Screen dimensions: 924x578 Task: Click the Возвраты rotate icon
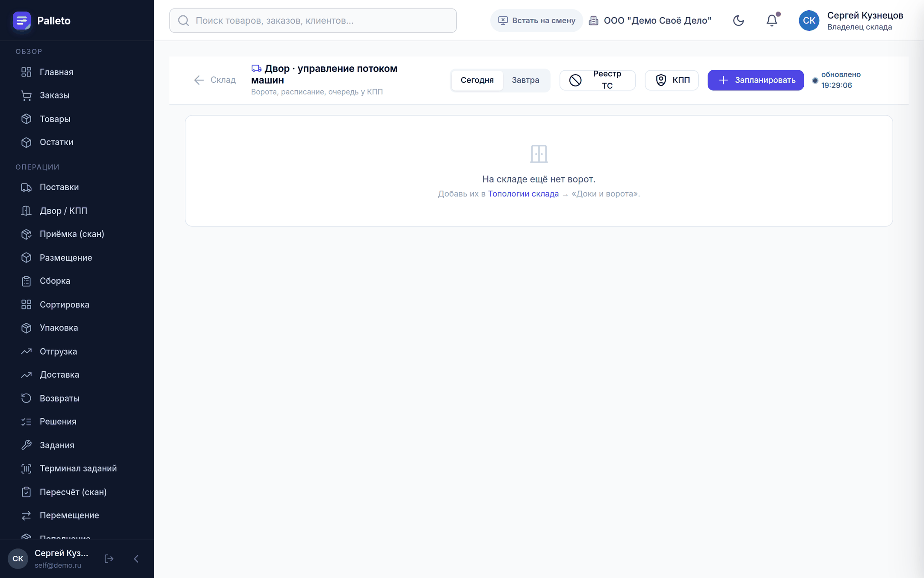pos(27,398)
